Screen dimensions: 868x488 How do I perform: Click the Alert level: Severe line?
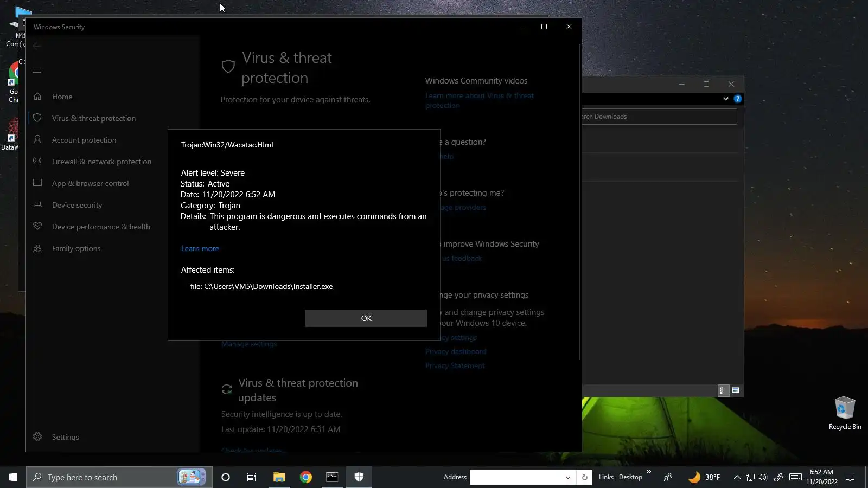(213, 173)
